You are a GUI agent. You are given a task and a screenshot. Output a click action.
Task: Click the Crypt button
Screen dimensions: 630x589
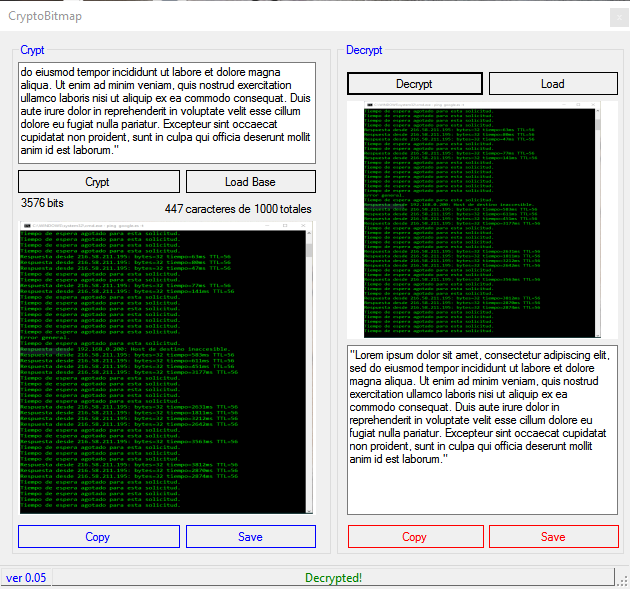pyautogui.click(x=99, y=182)
